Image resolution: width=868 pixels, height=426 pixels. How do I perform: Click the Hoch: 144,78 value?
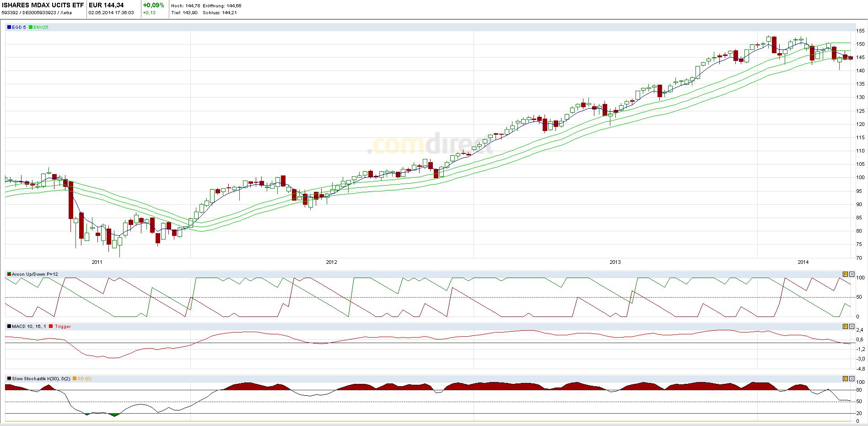tap(185, 6)
